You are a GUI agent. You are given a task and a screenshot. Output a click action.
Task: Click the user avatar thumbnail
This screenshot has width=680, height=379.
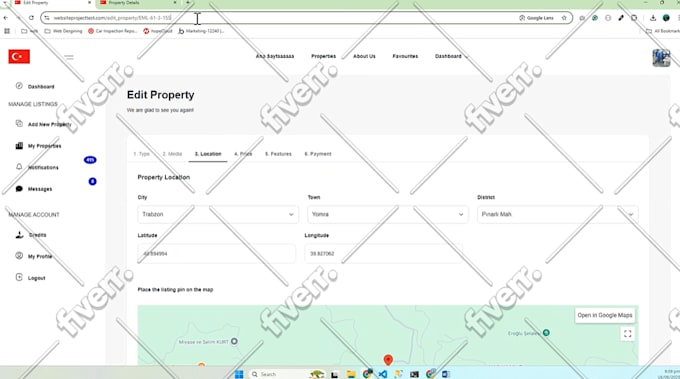pyautogui.click(x=661, y=58)
